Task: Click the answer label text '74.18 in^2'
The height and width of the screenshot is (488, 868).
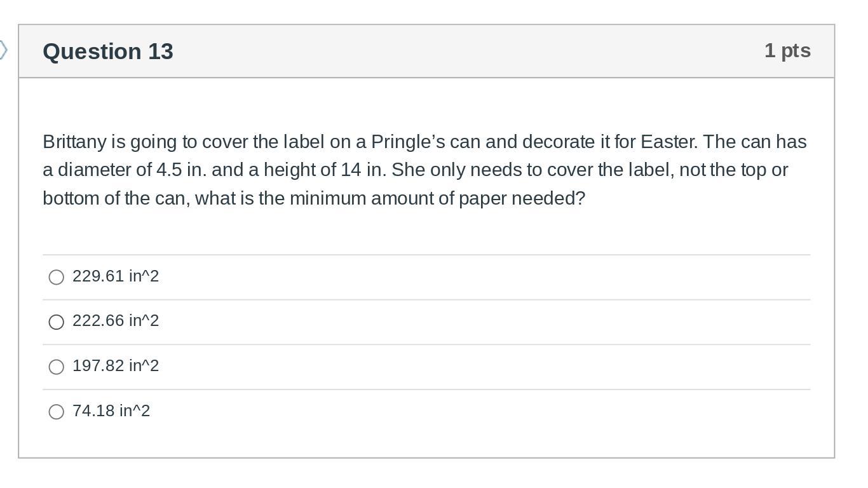Action: [x=111, y=411]
